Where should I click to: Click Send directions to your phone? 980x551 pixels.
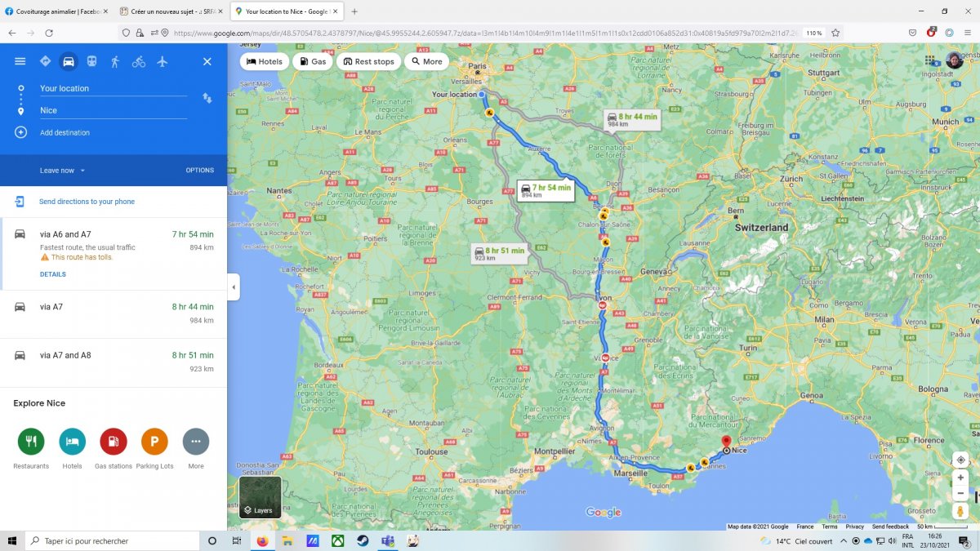[x=87, y=202]
